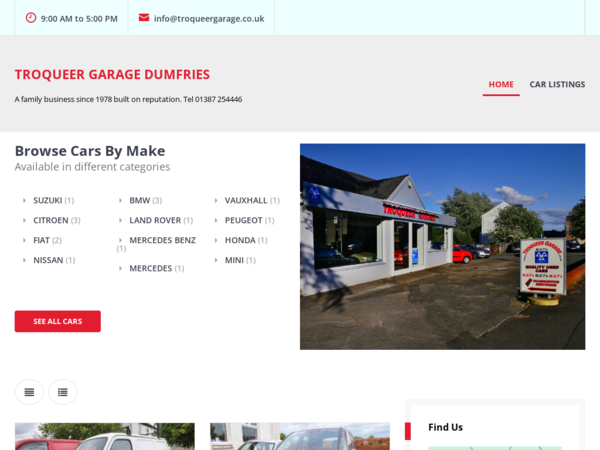Click the Troqueer Garage Dumfries site title

coord(112,74)
